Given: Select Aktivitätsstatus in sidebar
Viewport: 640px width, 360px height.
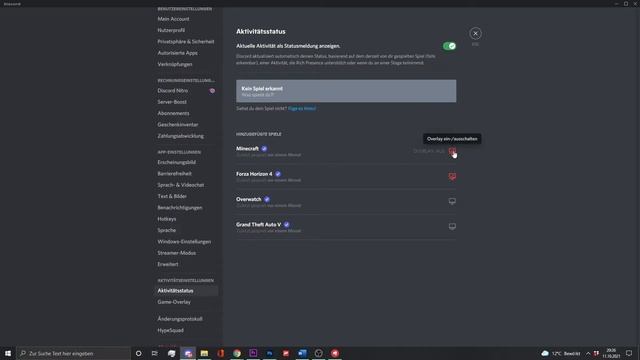Looking at the screenshot, I should pyautogui.click(x=186, y=291).
